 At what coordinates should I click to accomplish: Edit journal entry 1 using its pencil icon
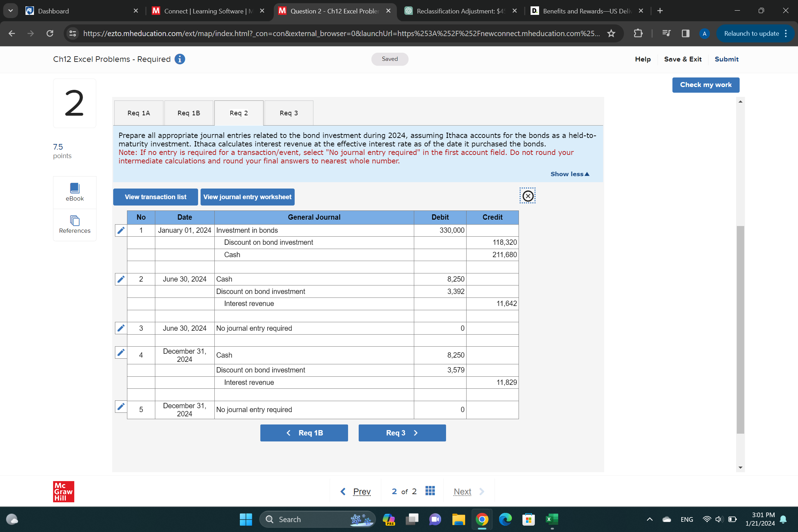(121, 230)
